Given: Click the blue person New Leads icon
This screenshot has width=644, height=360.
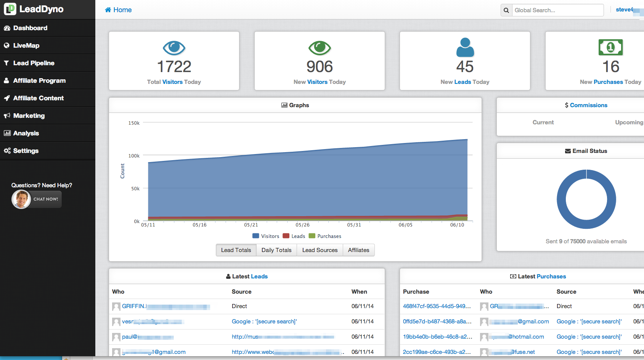Looking at the screenshot, I should click(x=465, y=48).
